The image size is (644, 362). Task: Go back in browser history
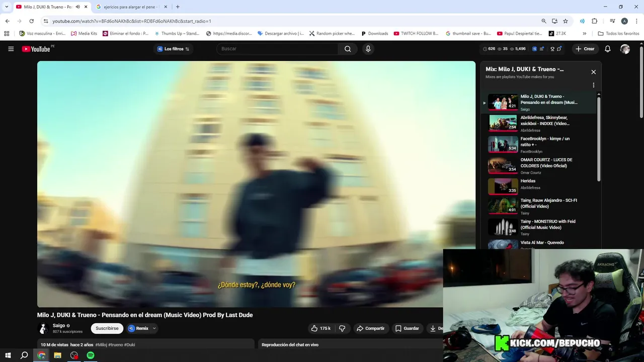(7, 21)
